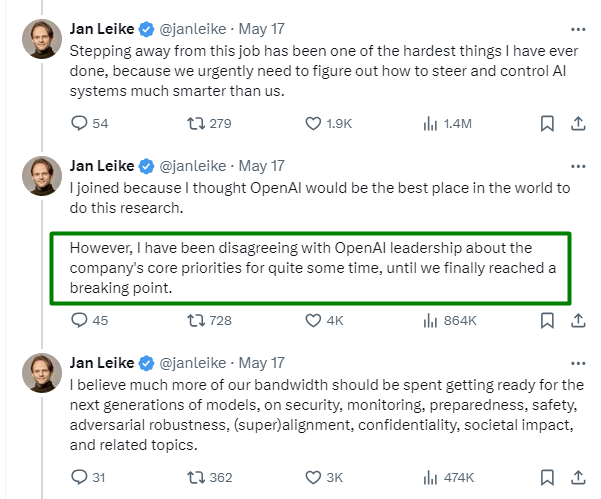Like the tweet with 1.9K likes
The width and height of the screenshot is (601, 499).
point(314,123)
